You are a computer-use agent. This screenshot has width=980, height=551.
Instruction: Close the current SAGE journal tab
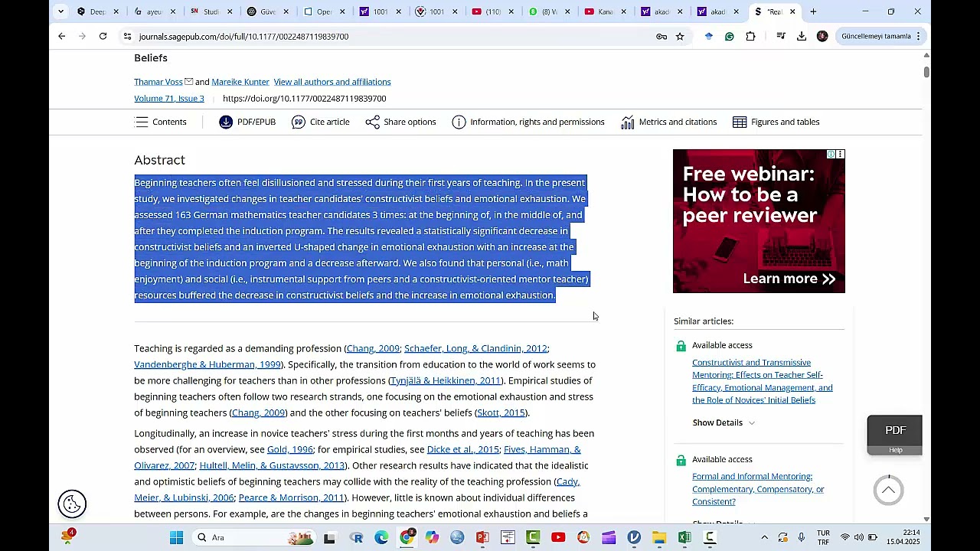pyautogui.click(x=792, y=11)
